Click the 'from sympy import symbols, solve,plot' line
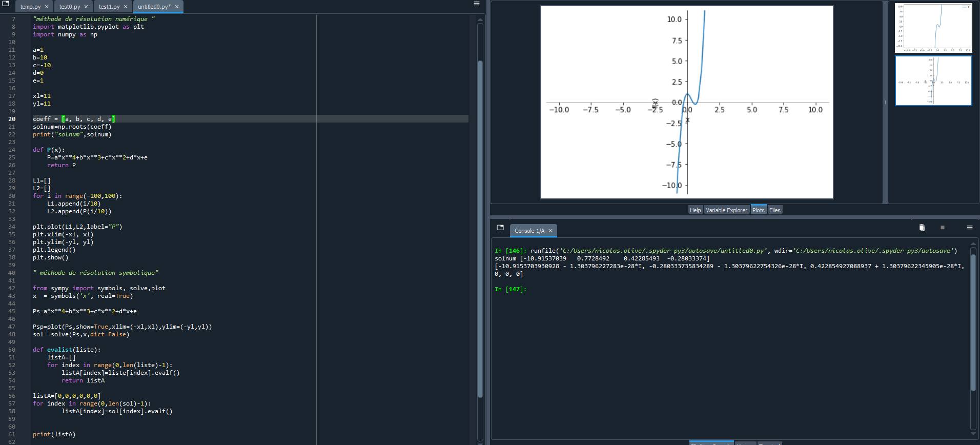The height and width of the screenshot is (445, 980). click(99, 288)
